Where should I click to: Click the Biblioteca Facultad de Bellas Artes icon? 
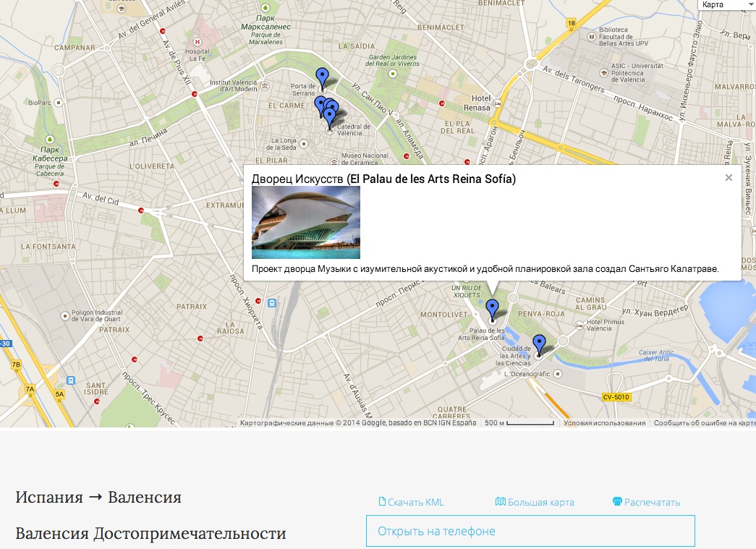[x=591, y=36]
